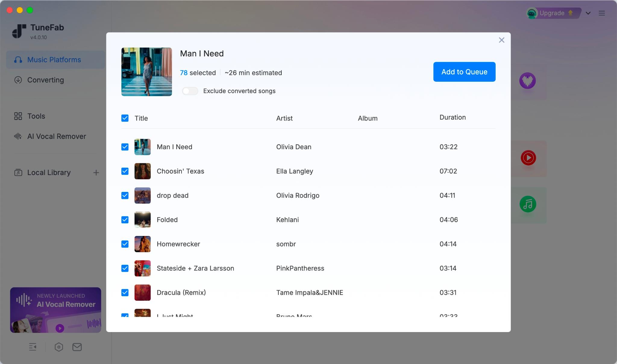The image size is (617, 364).
Task: Click the artist name Olivia Rodrigo
Action: coord(298,195)
